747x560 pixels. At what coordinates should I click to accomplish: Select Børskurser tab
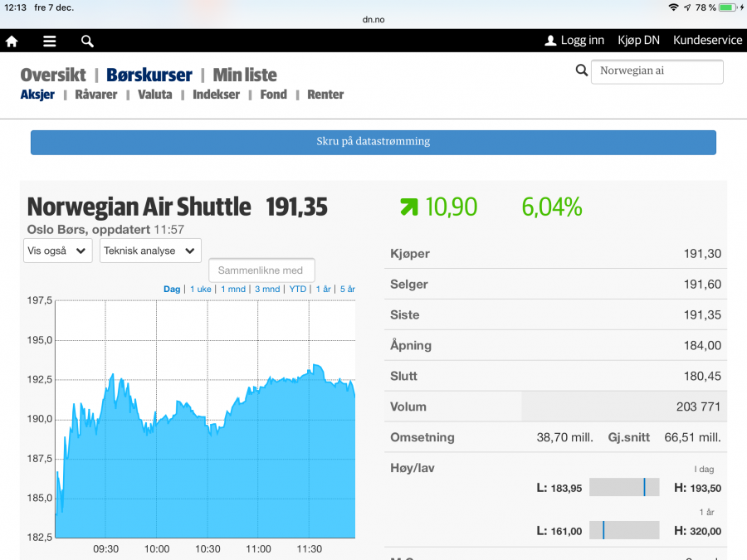point(149,75)
